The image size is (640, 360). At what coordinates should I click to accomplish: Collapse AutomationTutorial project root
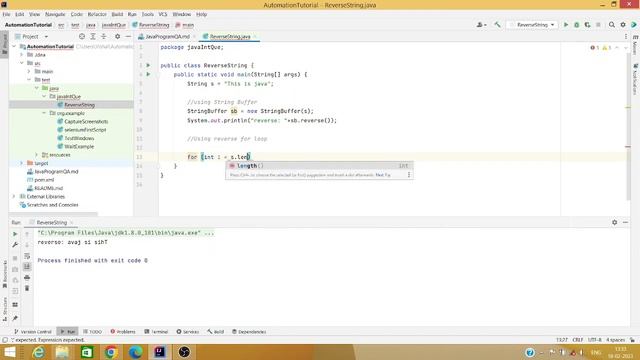[x=14, y=47]
